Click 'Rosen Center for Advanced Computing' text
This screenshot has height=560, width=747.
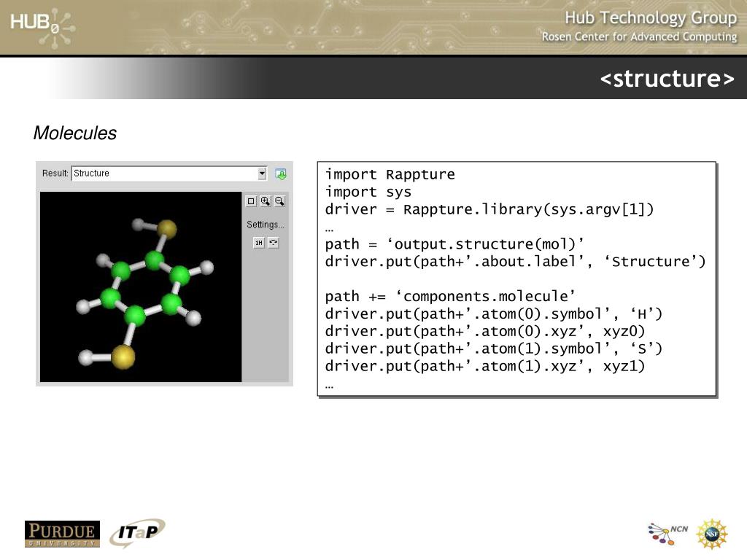click(x=639, y=36)
